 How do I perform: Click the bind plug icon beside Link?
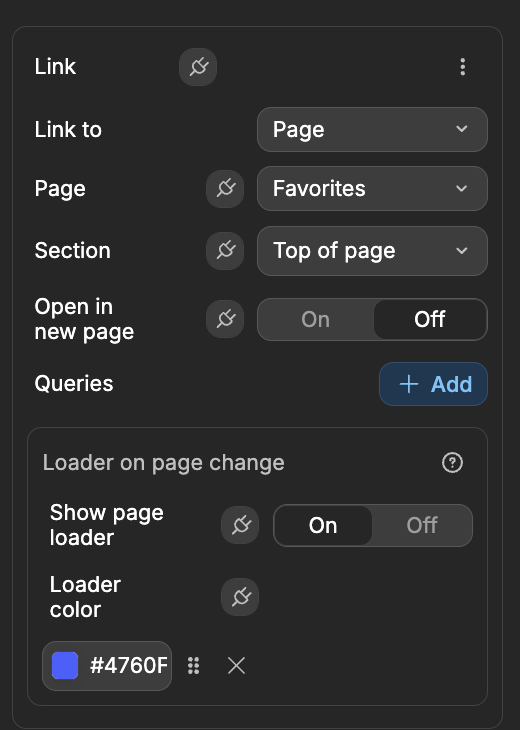(x=198, y=67)
